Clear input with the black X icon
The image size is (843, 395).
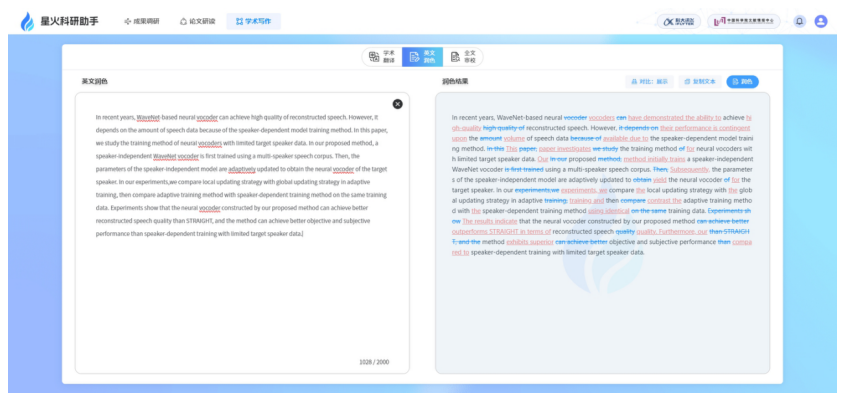tap(397, 104)
